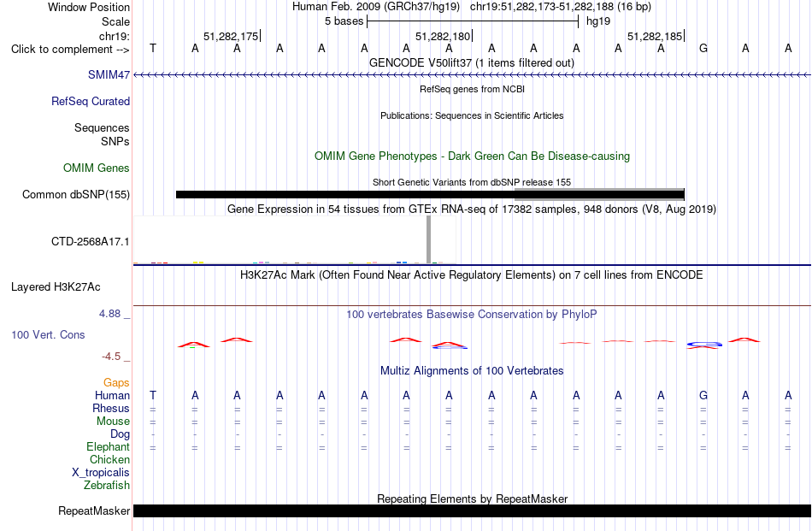Click the Scale label on the left
The width and height of the screenshot is (812, 531).
tap(115, 21)
